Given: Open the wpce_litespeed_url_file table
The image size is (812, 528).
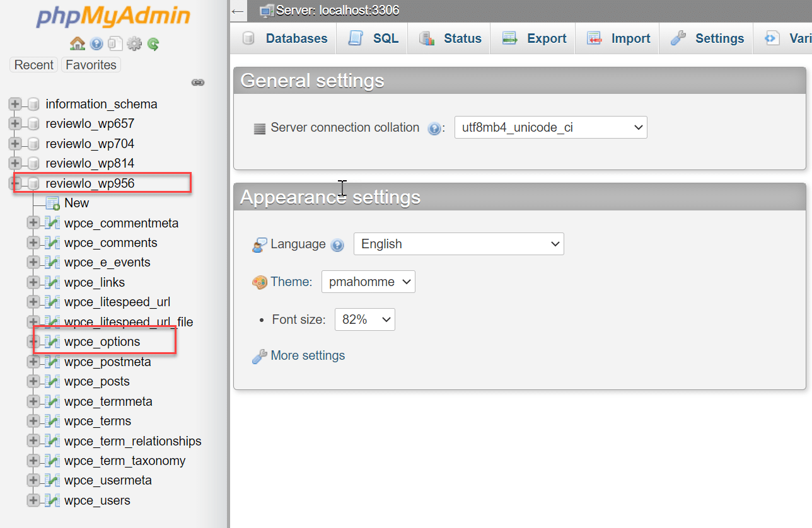Looking at the screenshot, I should (x=129, y=322).
